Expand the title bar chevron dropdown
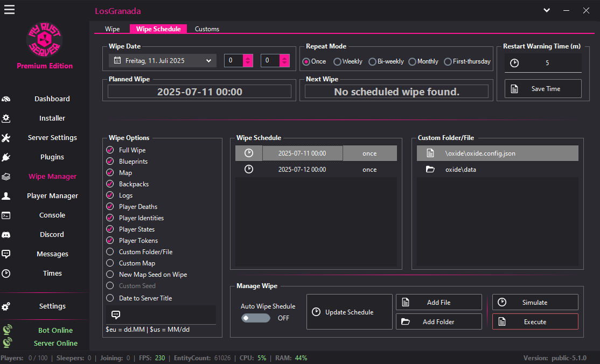Viewport: 600px width, 364px height. click(547, 10)
